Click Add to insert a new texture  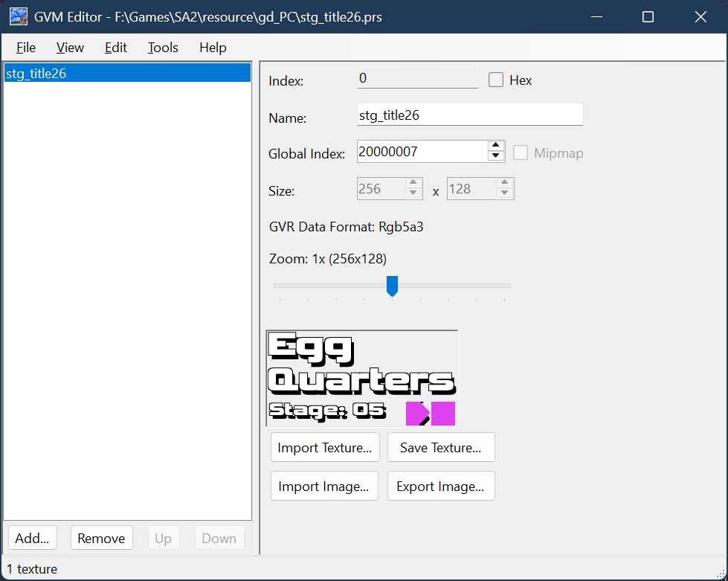[x=32, y=538]
